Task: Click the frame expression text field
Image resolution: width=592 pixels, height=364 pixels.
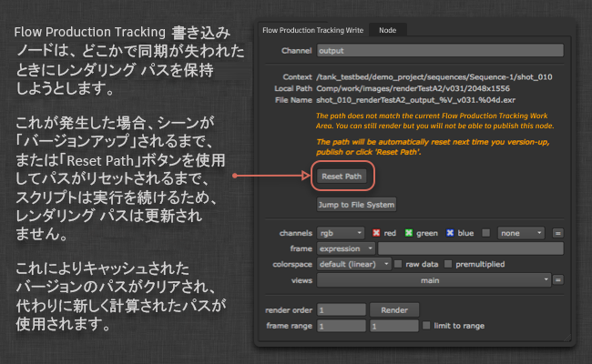Action: pyautogui.click(x=471, y=248)
